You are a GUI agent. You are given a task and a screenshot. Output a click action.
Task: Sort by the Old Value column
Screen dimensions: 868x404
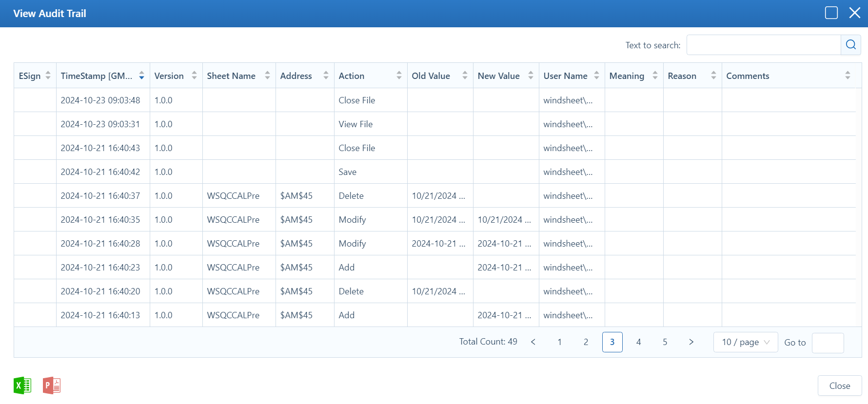pyautogui.click(x=465, y=76)
